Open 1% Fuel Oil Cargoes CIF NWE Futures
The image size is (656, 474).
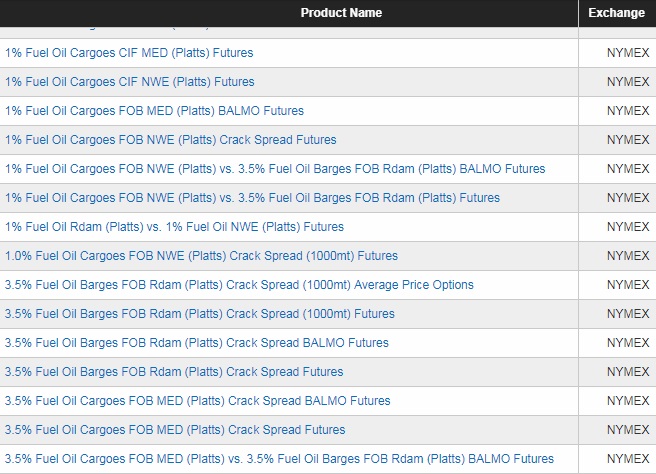click(130, 82)
